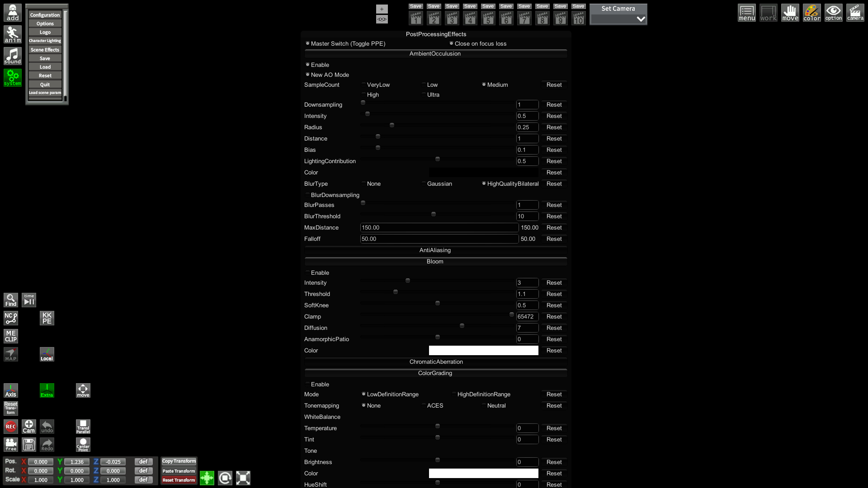Enable the Bloom effect checkbox
Viewport: 868px width, 488px height.
pos(308,272)
